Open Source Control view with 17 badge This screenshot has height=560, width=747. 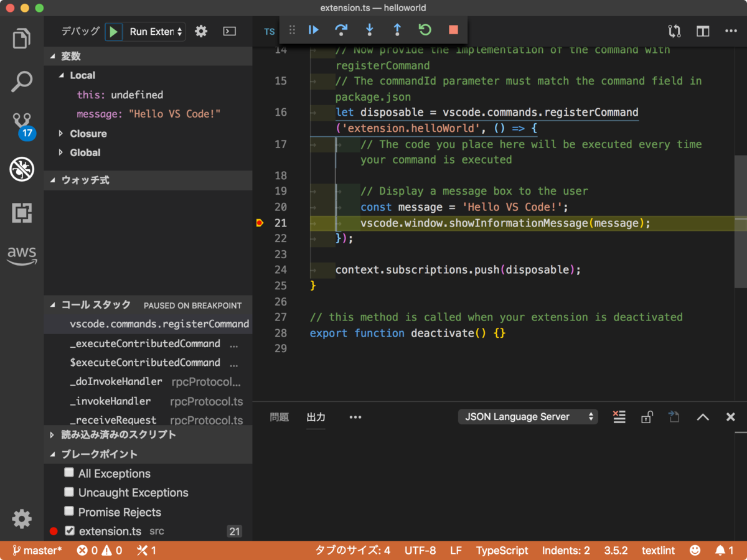coord(23,125)
